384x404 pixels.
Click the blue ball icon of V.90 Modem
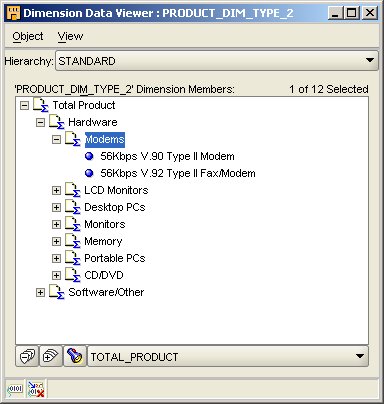89,156
